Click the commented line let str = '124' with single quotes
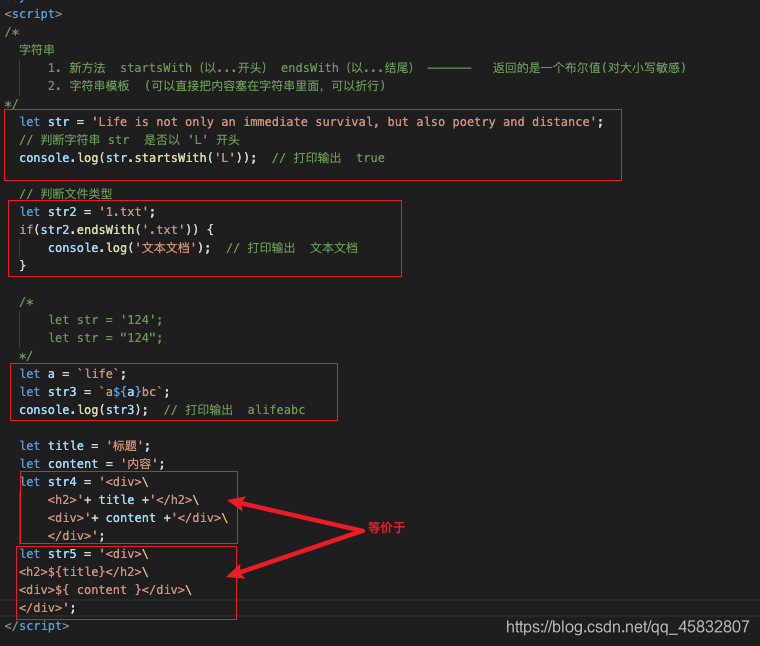This screenshot has height=646, width=760. pos(105,320)
